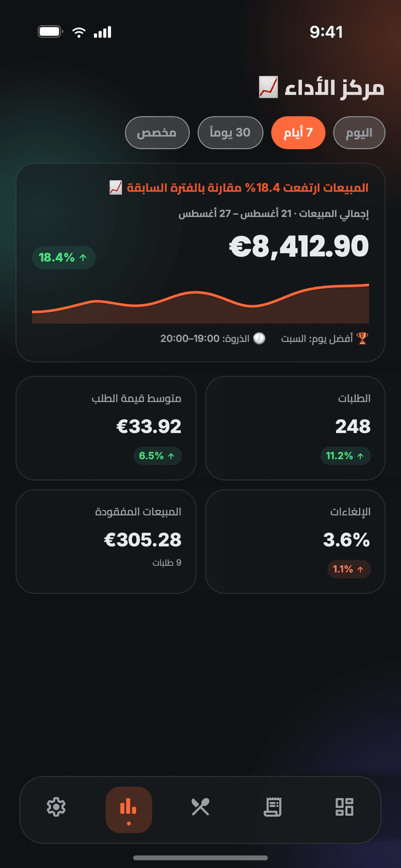
Task: Open the الطلبات 248 orders card
Action: [x=295, y=428]
